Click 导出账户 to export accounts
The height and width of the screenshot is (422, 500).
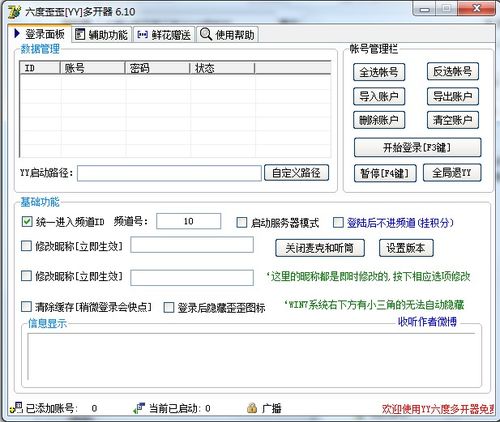click(453, 96)
